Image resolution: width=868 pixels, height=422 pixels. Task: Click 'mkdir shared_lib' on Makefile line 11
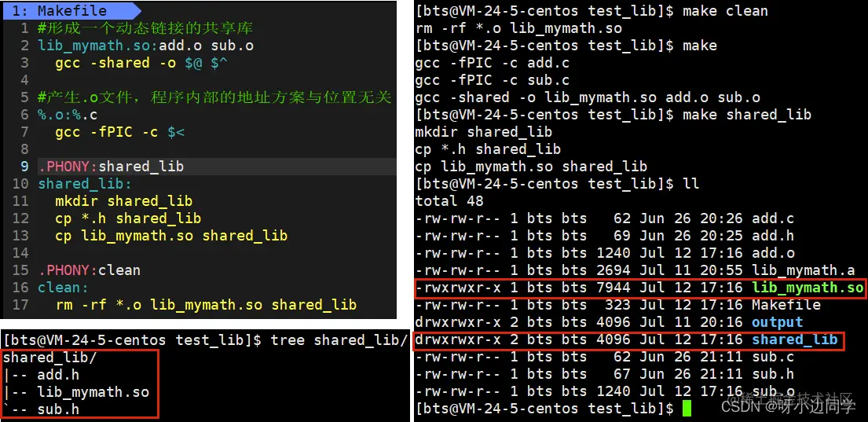pos(123,201)
